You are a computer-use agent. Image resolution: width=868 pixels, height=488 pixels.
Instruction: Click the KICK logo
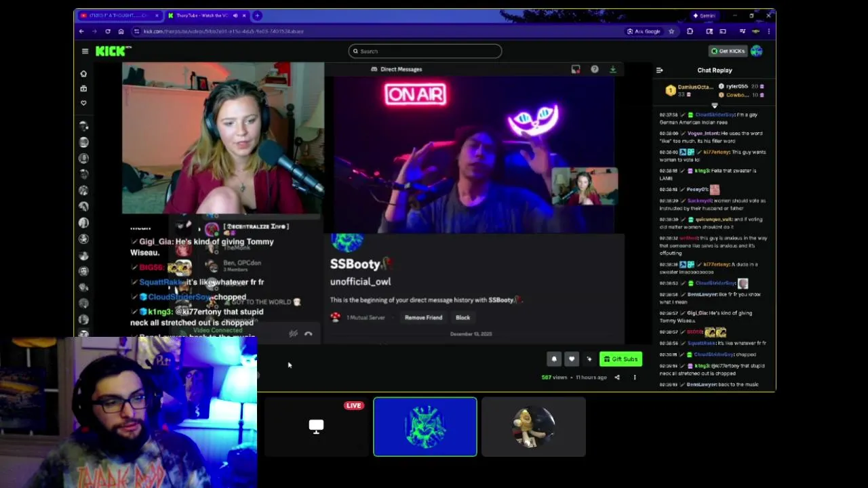113,51
